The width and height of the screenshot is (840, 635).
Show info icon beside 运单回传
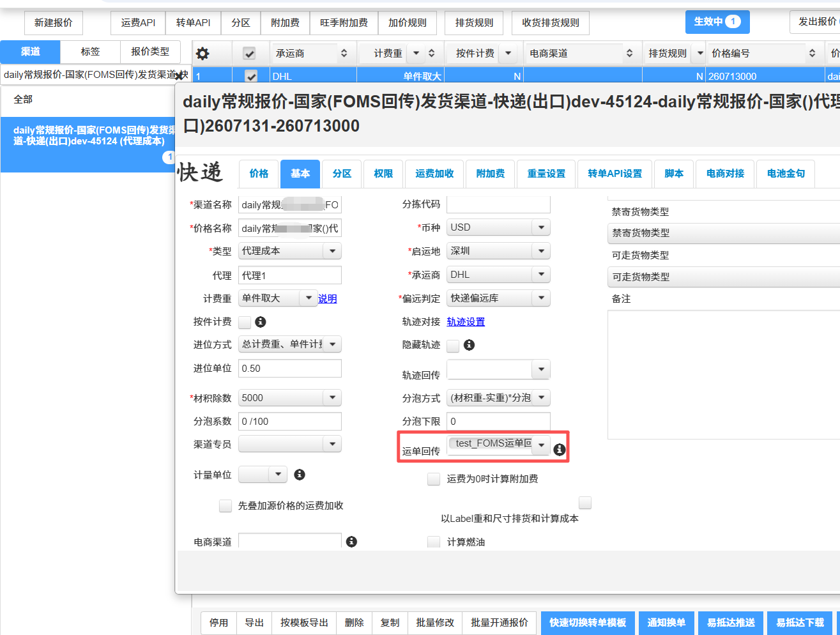(x=560, y=450)
